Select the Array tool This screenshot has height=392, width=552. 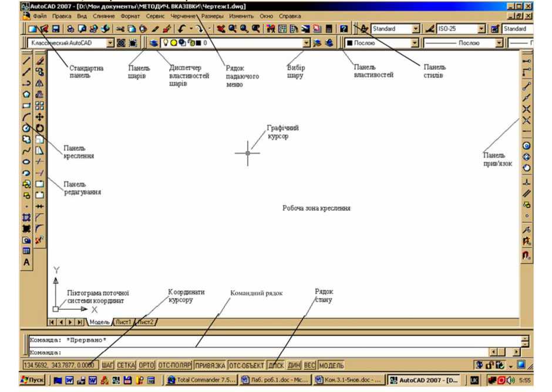click(40, 106)
